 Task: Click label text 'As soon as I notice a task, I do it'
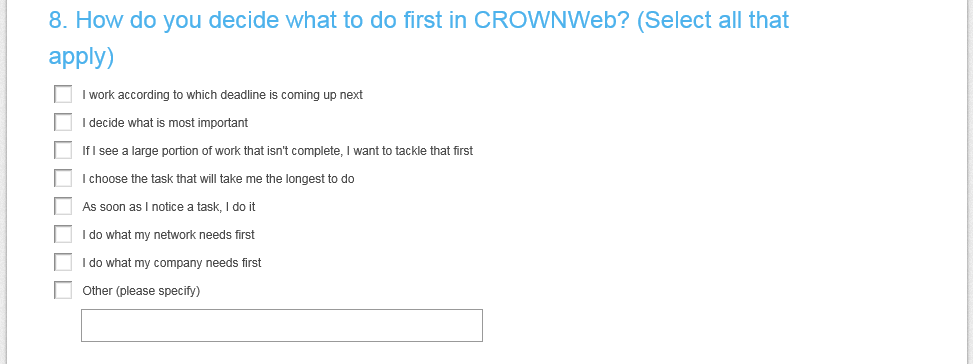(x=169, y=206)
